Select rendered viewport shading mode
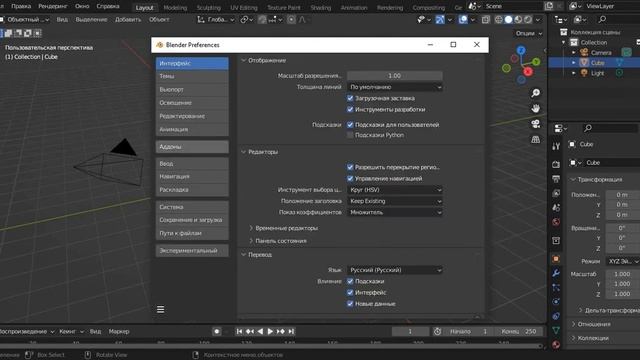The width and height of the screenshot is (640, 360). (528, 20)
